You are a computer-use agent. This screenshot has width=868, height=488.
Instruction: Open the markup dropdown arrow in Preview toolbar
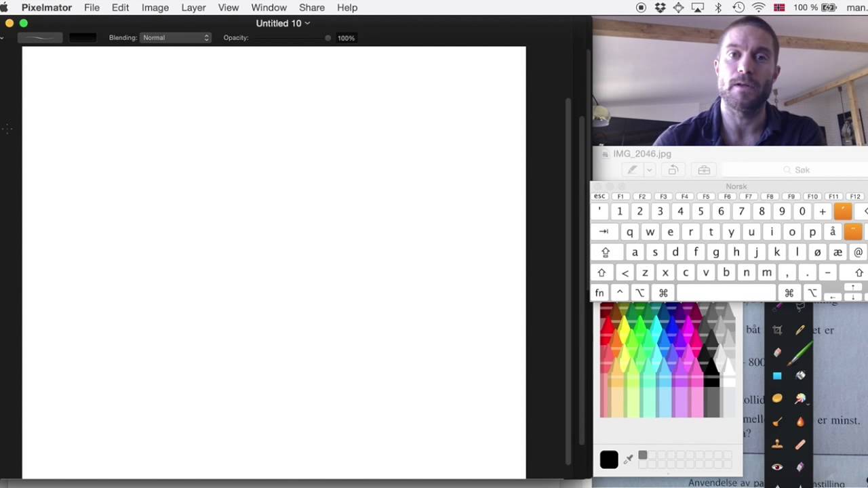[649, 170]
